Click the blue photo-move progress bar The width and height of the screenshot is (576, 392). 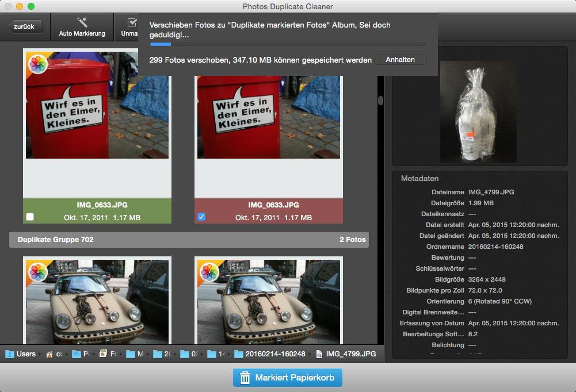click(288, 44)
